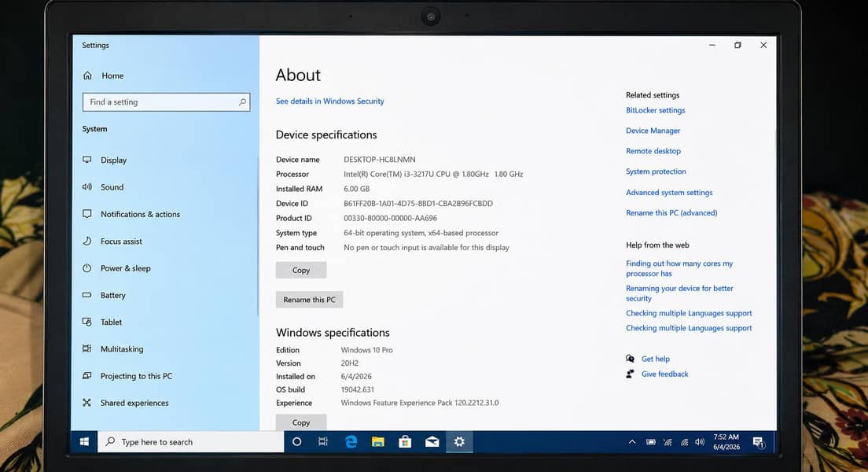Viewport: 868px width, 472px height.
Task: Click the Find a setting search box
Action: pyautogui.click(x=166, y=102)
